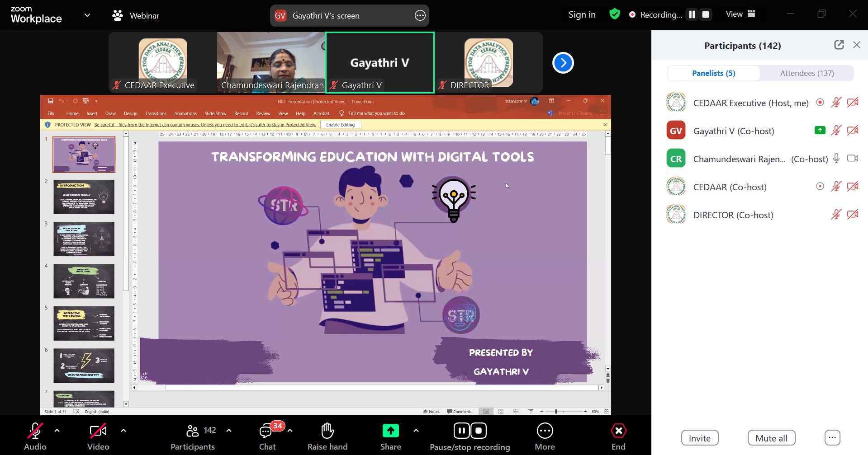The width and height of the screenshot is (868, 455).
Task: Pop out the Participants panel
Action: [839, 45]
